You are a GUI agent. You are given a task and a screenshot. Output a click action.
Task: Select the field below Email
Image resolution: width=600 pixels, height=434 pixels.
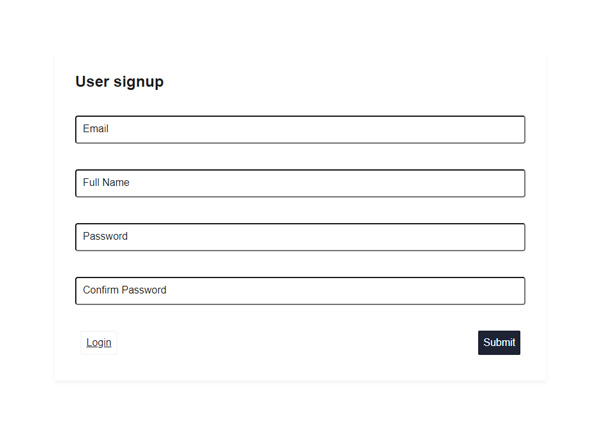click(300, 183)
